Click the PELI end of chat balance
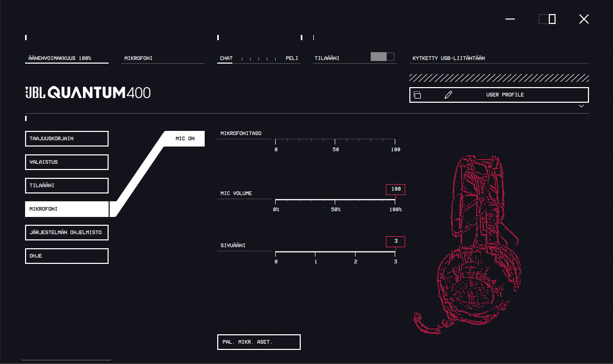 [292, 58]
